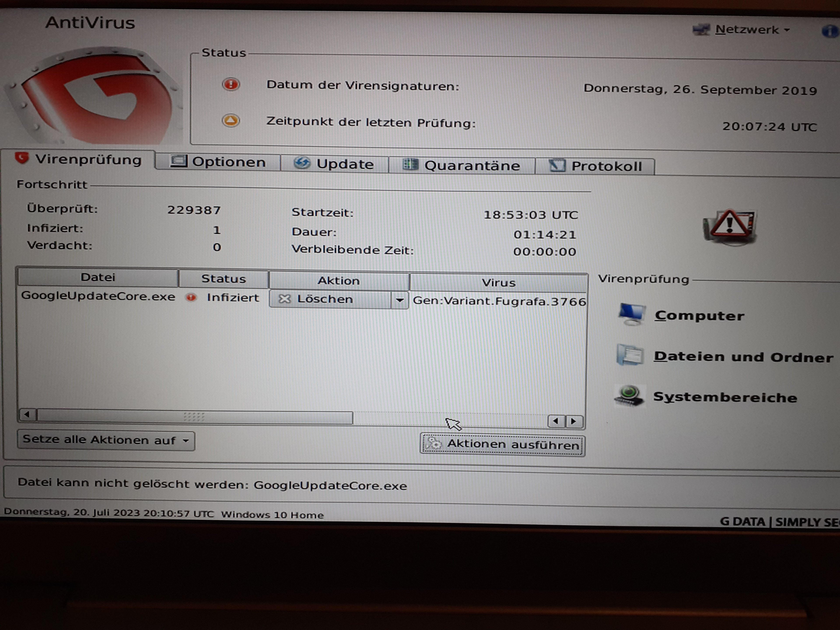This screenshot has width=840, height=630.
Task: Click the Dateien und Ordner folder icon
Action: click(630, 355)
